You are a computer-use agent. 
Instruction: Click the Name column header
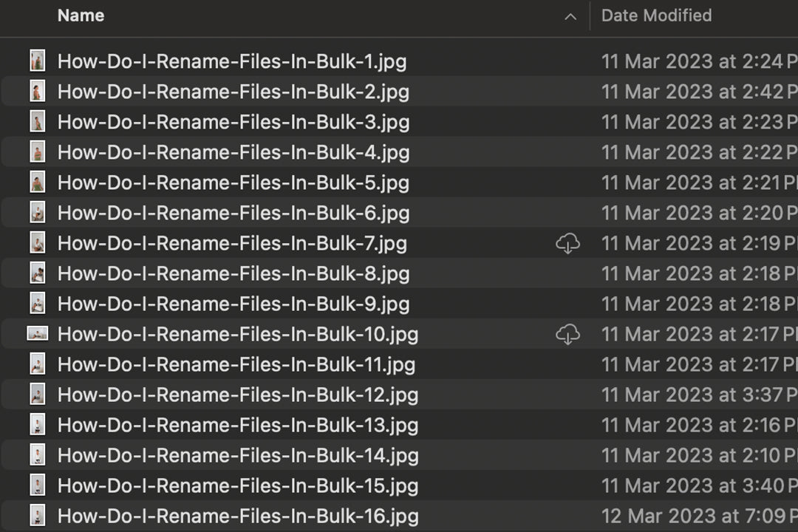pyautogui.click(x=81, y=16)
